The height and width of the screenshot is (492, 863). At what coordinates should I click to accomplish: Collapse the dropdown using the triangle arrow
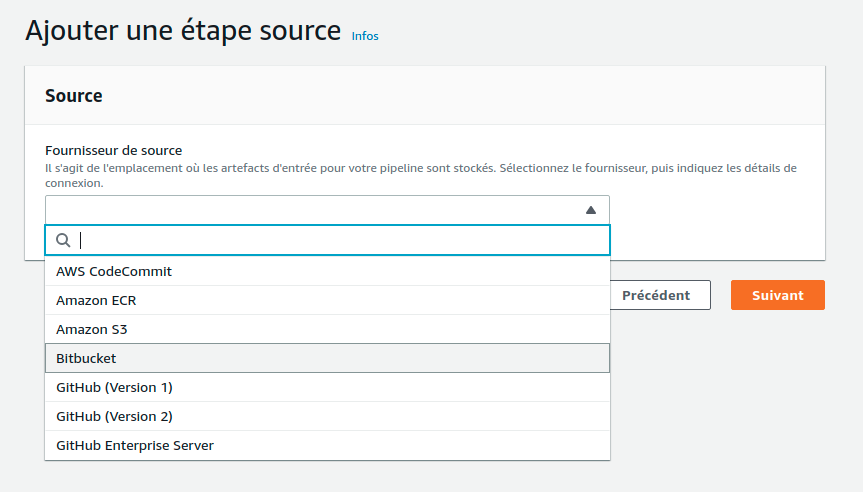coord(590,210)
